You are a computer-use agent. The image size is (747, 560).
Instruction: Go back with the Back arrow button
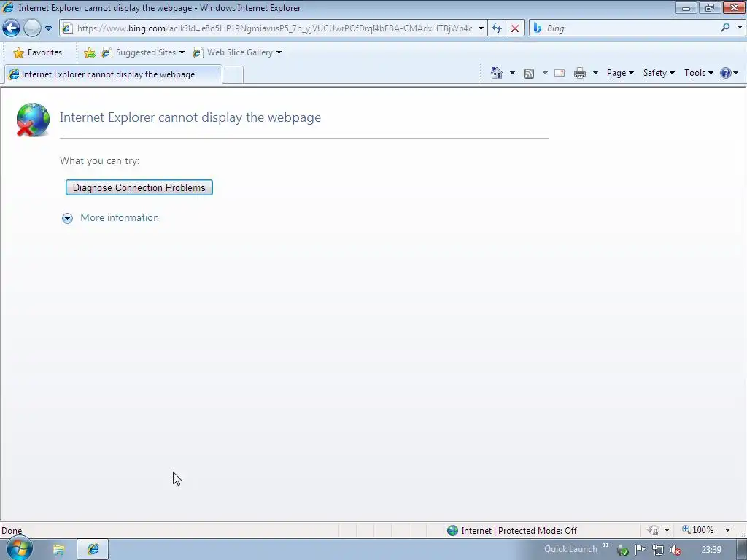[11, 28]
